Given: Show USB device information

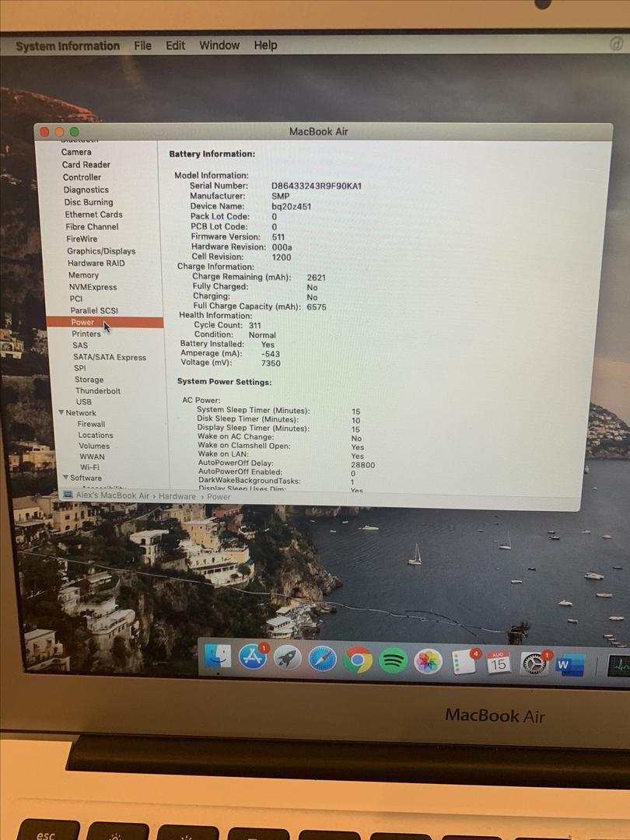Looking at the screenshot, I should pyautogui.click(x=83, y=402).
